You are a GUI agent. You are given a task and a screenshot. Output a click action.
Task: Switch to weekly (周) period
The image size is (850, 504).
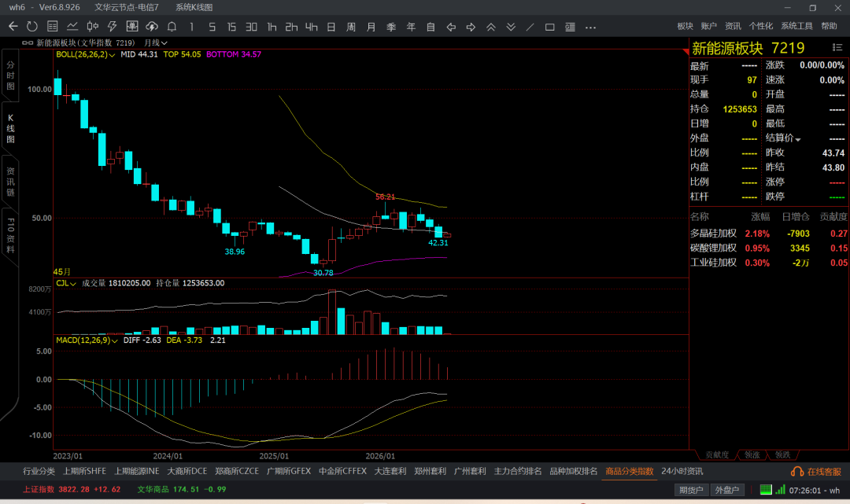coord(351,27)
